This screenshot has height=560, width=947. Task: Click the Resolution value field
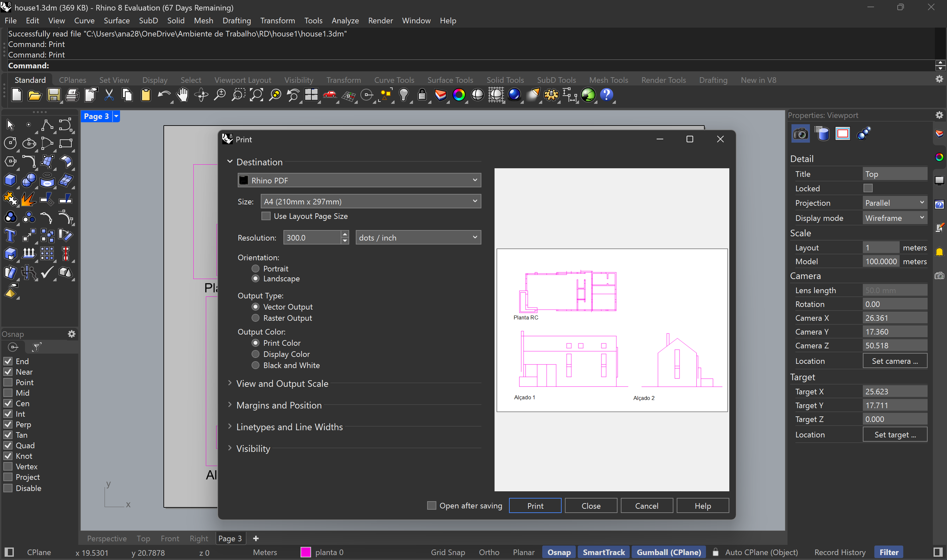pyautogui.click(x=312, y=237)
